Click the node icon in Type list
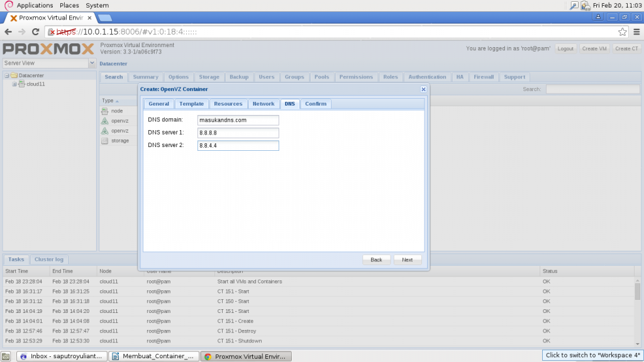The image size is (644, 362). (x=105, y=111)
